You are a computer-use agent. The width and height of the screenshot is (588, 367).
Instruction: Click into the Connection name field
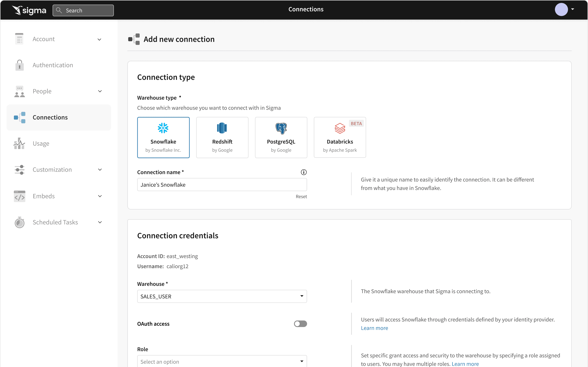coord(222,185)
